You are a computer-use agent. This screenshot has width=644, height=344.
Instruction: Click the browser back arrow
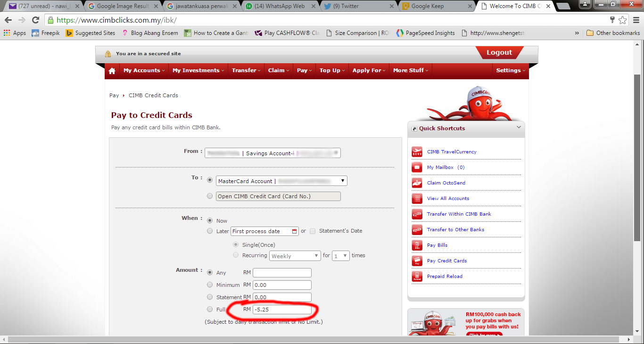[8, 20]
